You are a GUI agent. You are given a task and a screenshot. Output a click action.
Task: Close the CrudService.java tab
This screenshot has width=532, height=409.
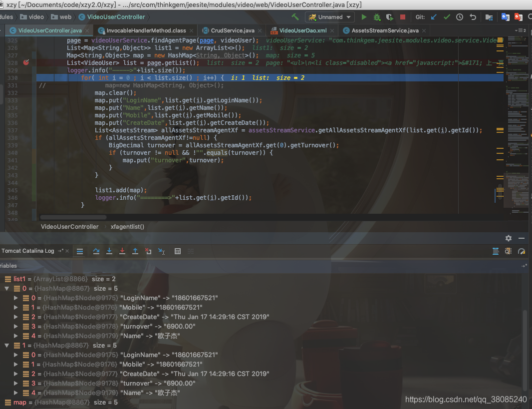click(x=260, y=30)
